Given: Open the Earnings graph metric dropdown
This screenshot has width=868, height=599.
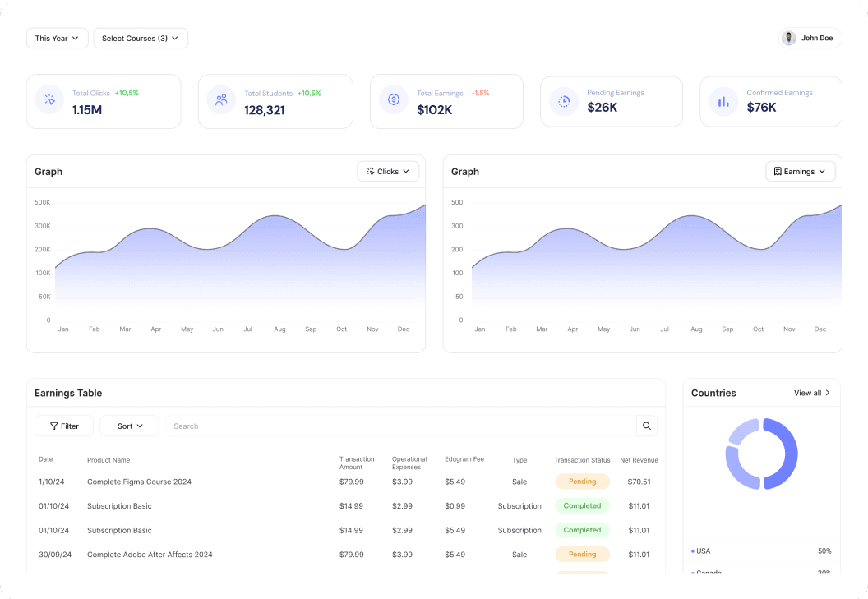Looking at the screenshot, I should 800,172.
